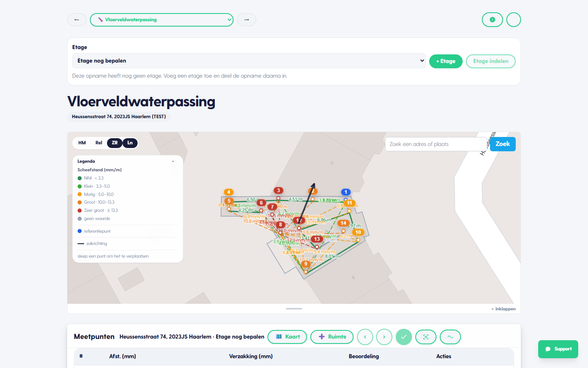Screen dimensions: 588x368
Task: Click 'Zeer groot' legend entry
Action: click(98, 210)
